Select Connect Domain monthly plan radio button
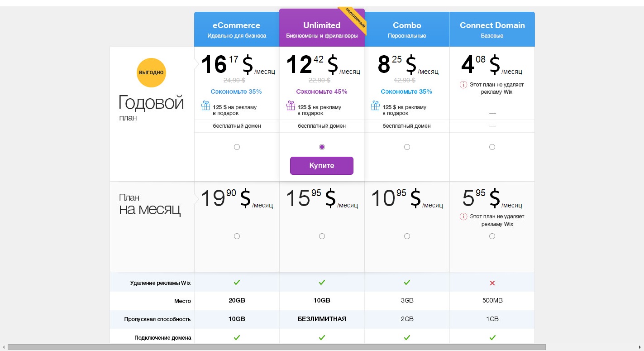This screenshot has width=644, height=351. pos(492,236)
